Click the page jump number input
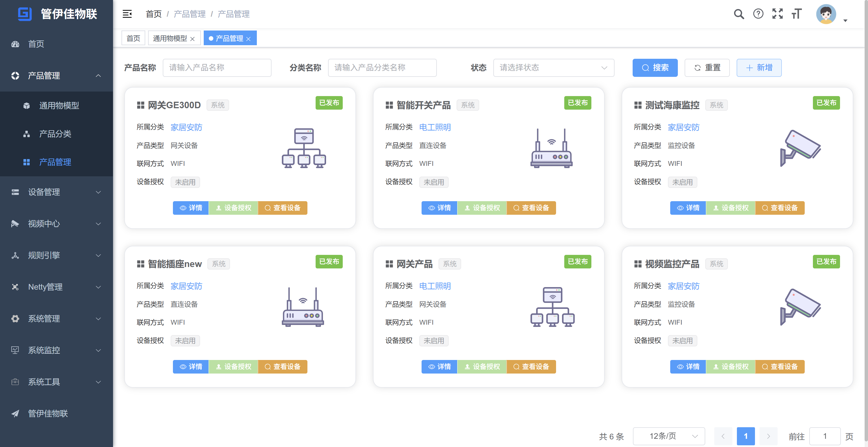The height and width of the screenshot is (447, 868). click(x=825, y=436)
